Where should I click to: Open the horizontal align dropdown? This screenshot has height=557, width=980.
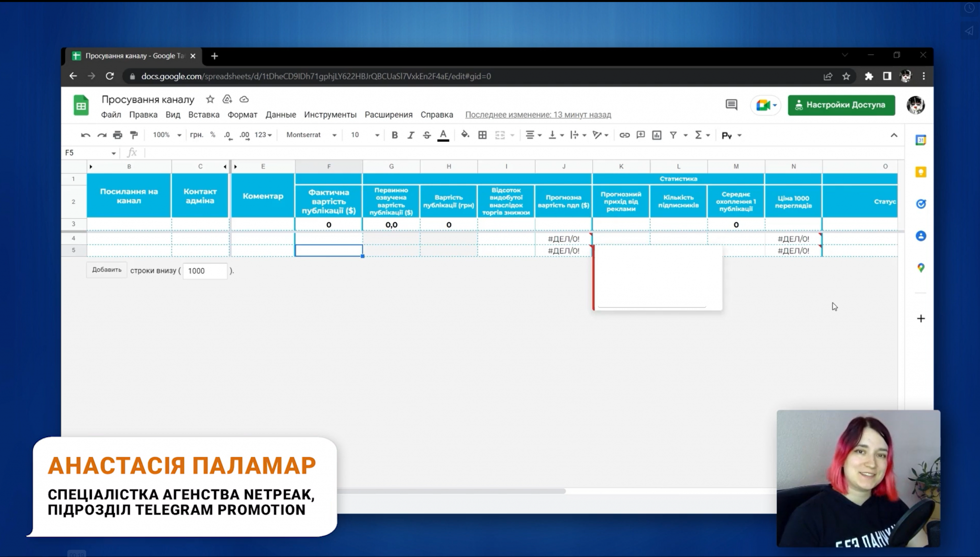[533, 135]
